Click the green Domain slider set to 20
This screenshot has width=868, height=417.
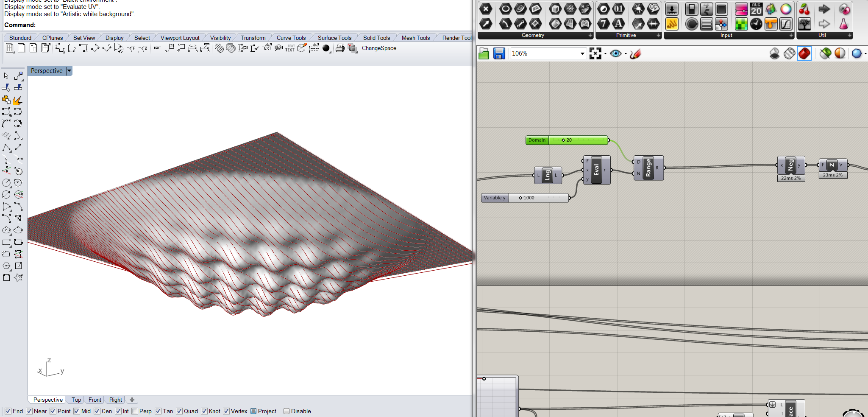click(x=567, y=140)
